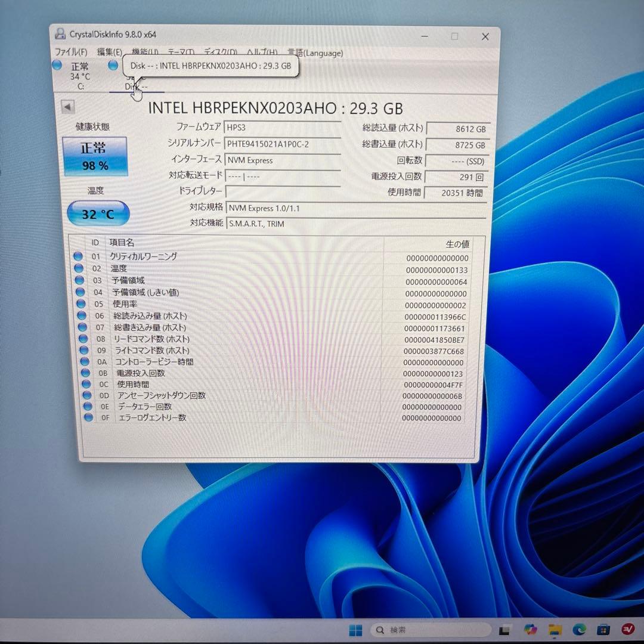Open the 編集(E) menu
The width and height of the screenshot is (644, 644).
(x=109, y=52)
